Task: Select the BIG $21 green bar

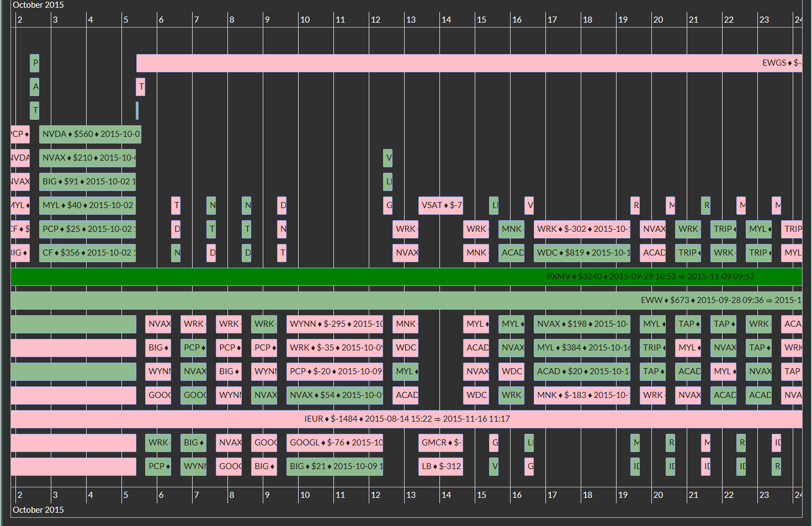Action: (x=335, y=466)
